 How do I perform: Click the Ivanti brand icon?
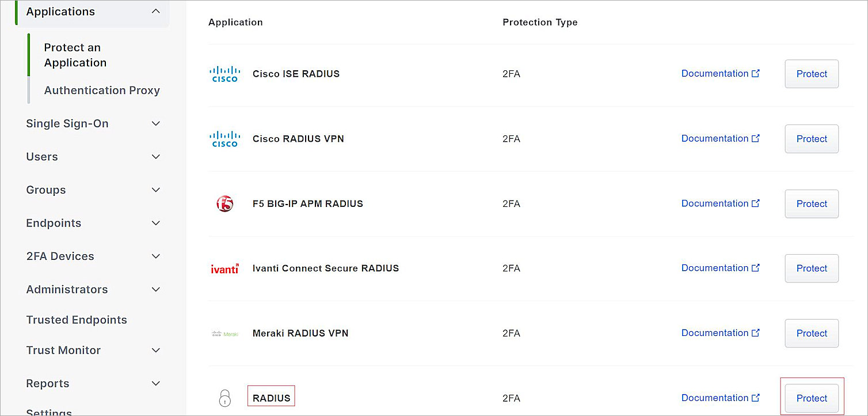[225, 268]
